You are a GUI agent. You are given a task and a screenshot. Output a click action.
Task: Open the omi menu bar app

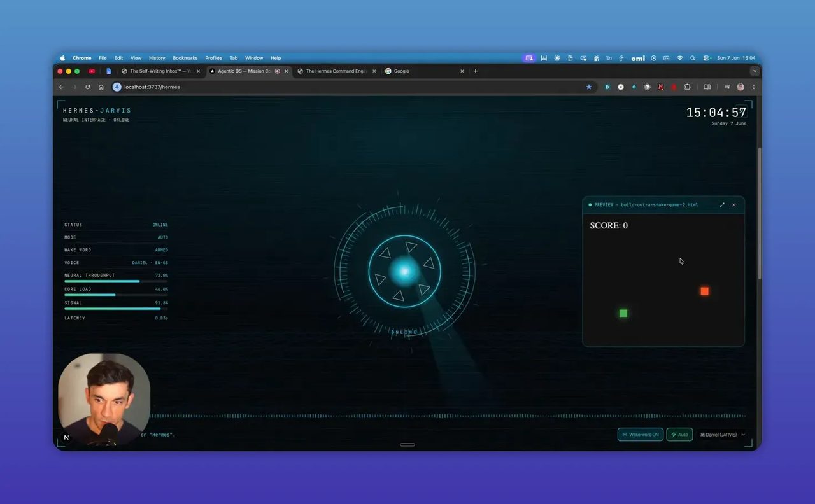click(x=638, y=58)
